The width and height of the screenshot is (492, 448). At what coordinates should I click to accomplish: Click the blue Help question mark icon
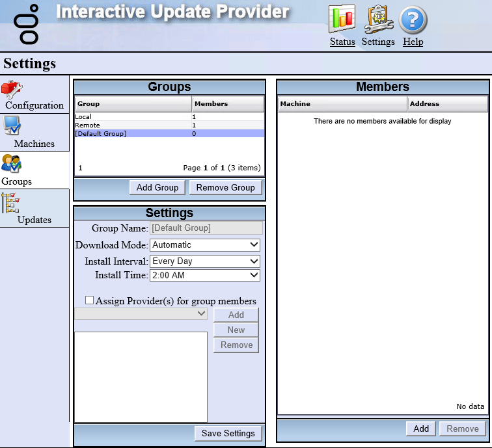(413, 20)
